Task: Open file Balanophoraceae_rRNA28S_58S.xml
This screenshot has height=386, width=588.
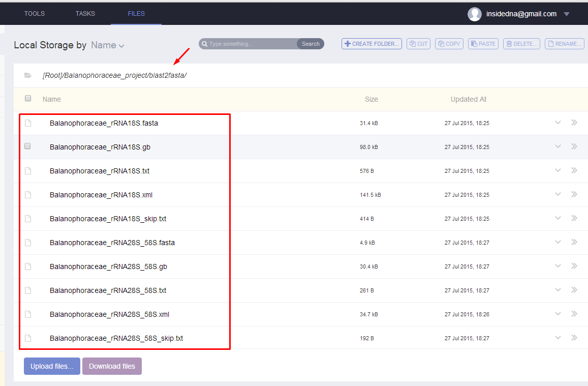Action: [109, 314]
